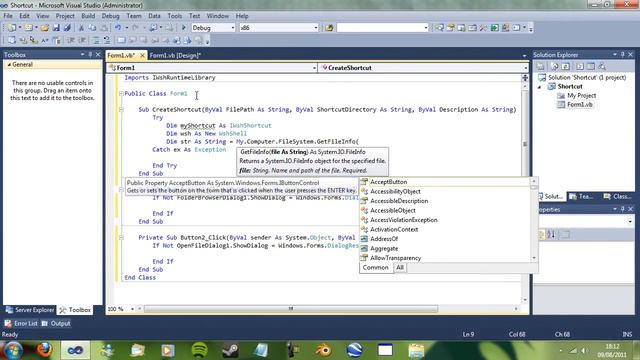Click Categorized icon in Properties panel
The image size is (640, 360).
[x=542, y=234]
